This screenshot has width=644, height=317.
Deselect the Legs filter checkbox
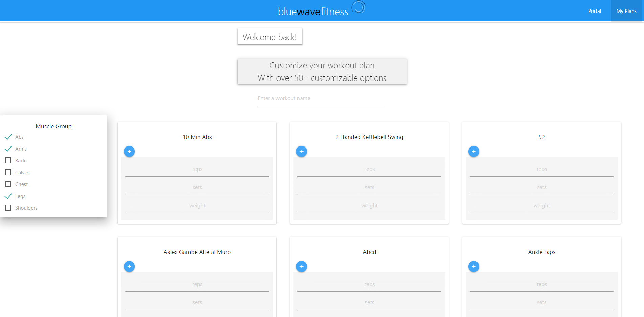point(8,196)
